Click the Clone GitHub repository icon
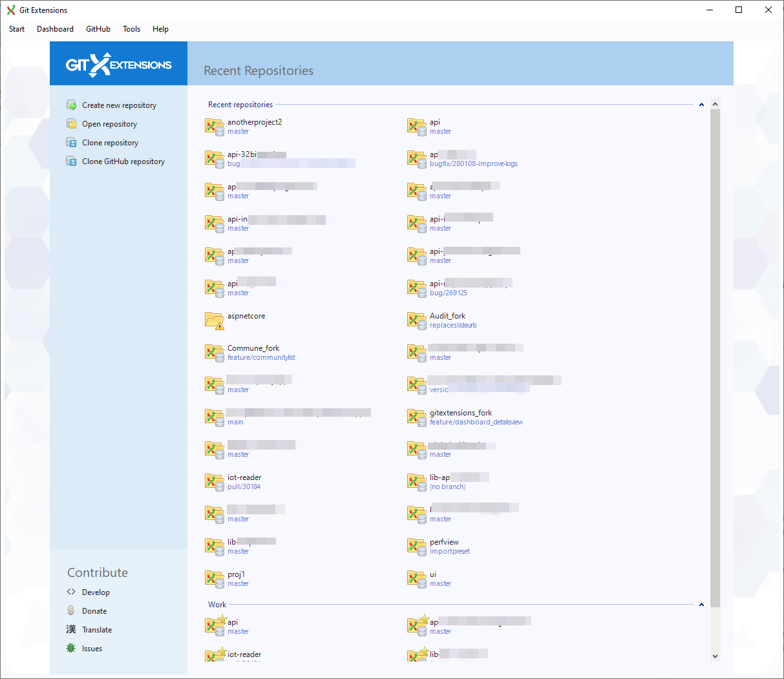 click(71, 161)
